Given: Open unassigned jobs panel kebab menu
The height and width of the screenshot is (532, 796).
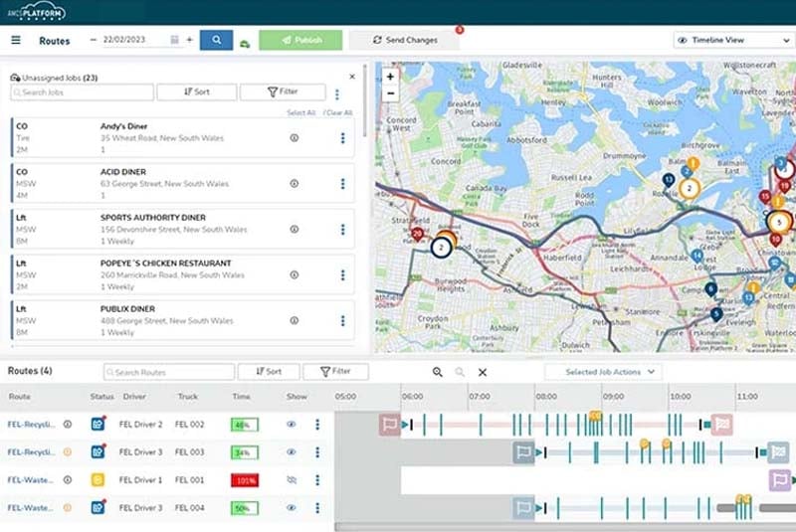Looking at the screenshot, I should click(x=337, y=94).
